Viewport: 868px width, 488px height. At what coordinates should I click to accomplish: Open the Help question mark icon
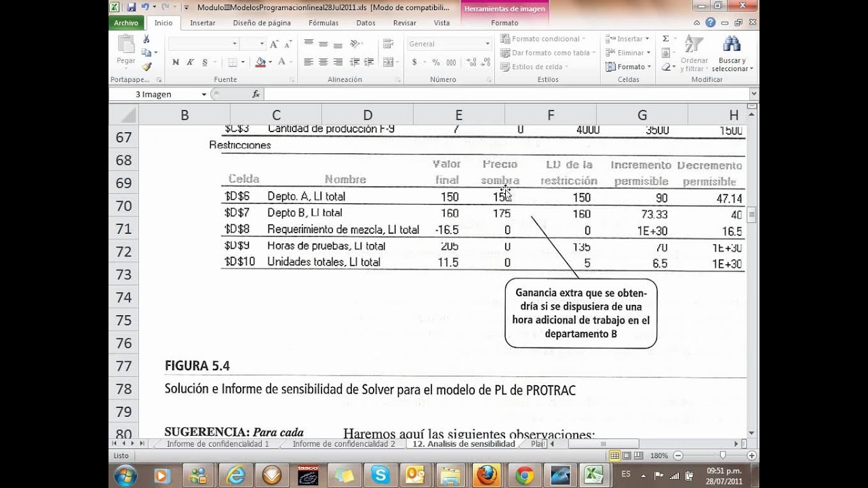coord(710,22)
